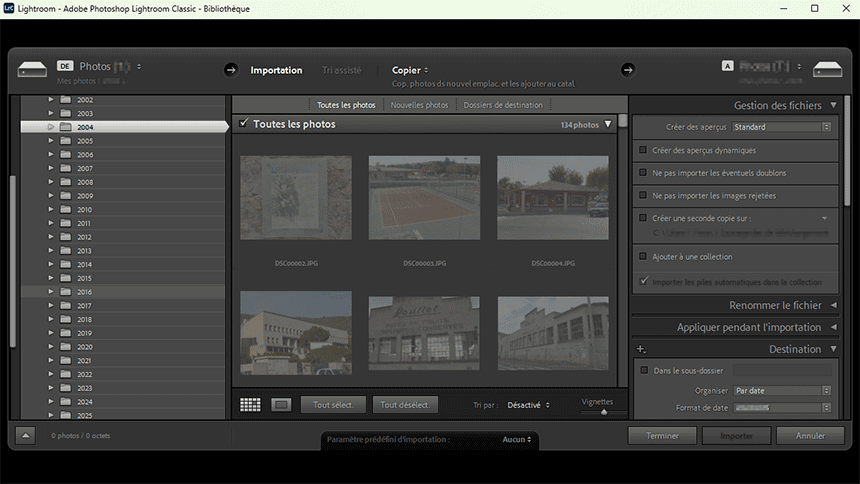The height and width of the screenshot is (484, 860).
Task: Open the import preset Aucun dropdown
Action: (517, 439)
